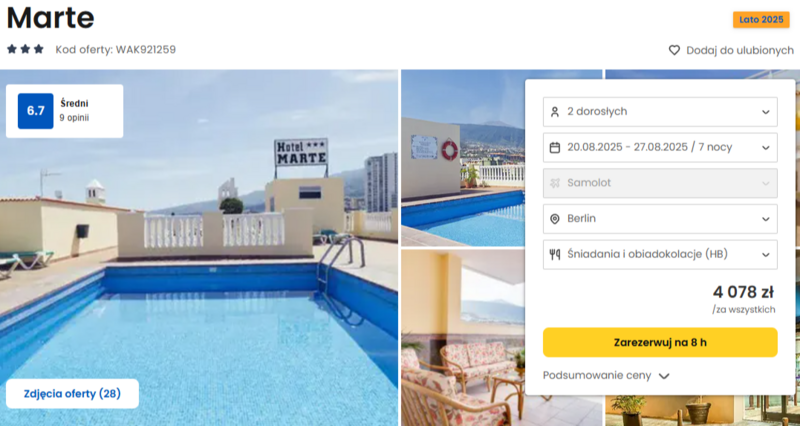Click the calendar icon in date field
The height and width of the screenshot is (426, 800).
555,147
